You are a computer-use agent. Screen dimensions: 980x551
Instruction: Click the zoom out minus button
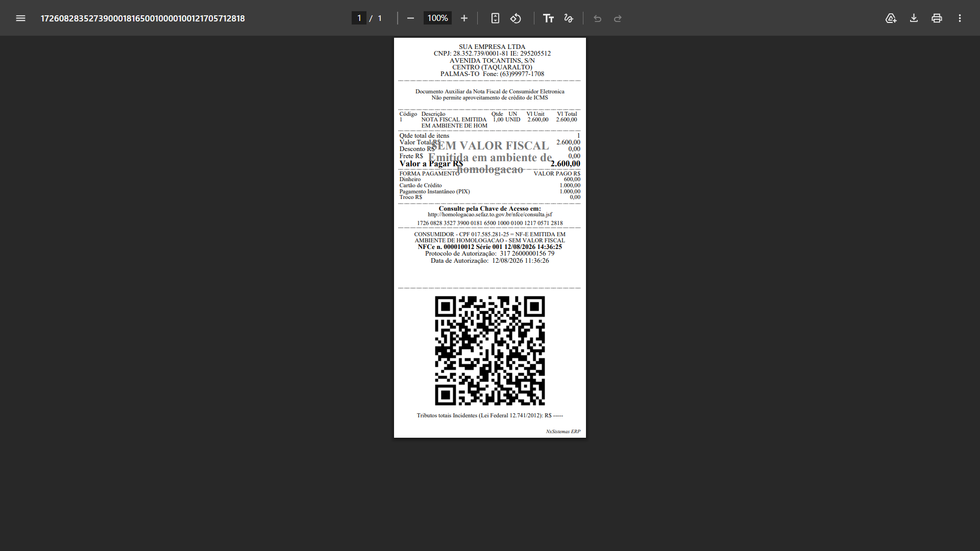pyautogui.click(x=410, y=18)
